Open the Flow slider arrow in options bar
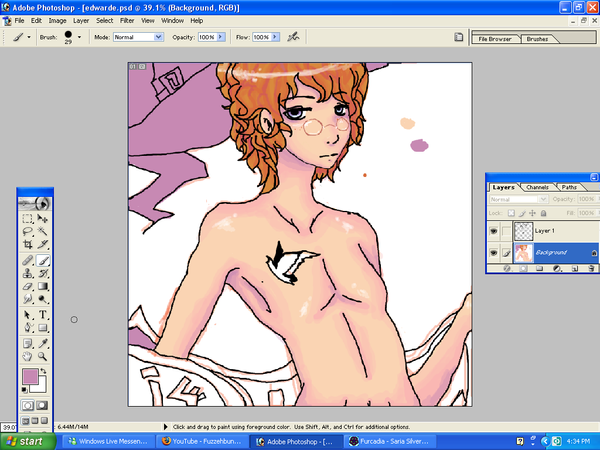Image resolution: width=600 pixels, height=450 pixels. 275,37
